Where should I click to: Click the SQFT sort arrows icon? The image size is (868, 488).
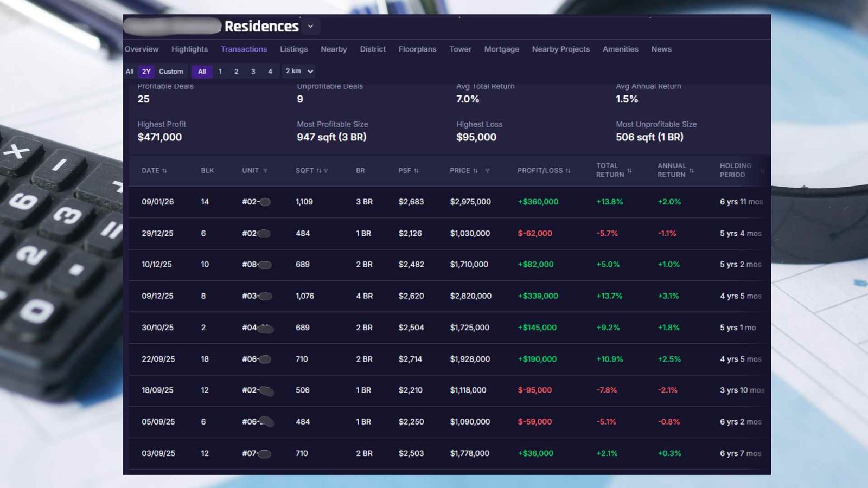coord(319,171)
